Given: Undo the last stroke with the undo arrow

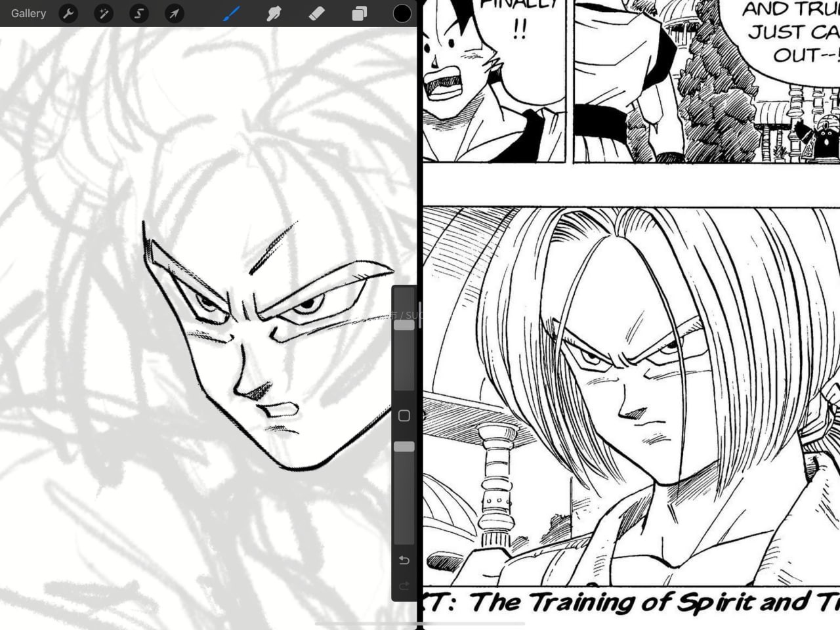Looking at the screenshot, I should coord(404,560).
